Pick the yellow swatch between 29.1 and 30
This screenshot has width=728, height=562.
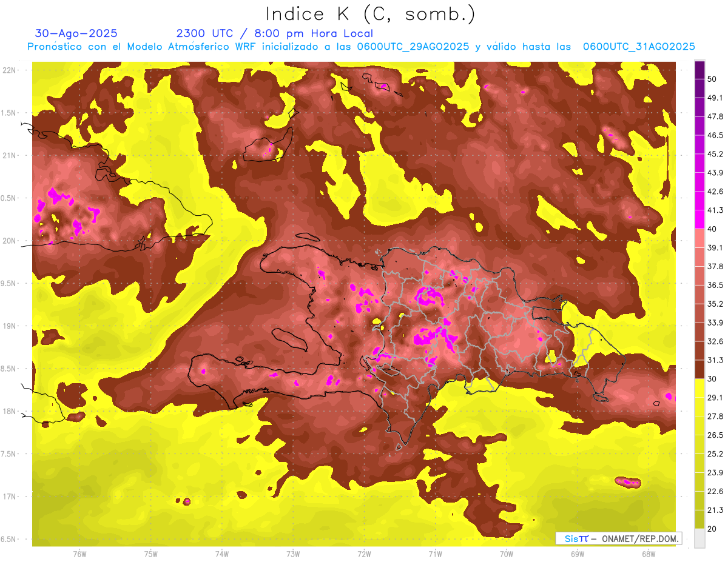coord(699,388)
